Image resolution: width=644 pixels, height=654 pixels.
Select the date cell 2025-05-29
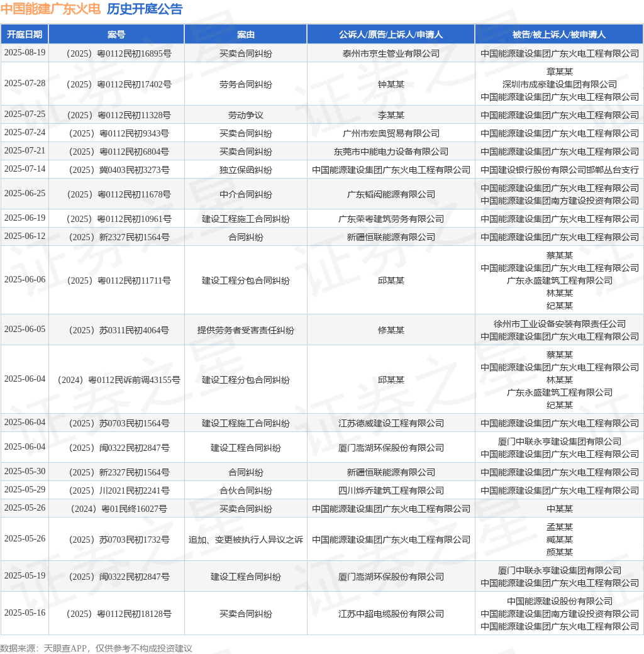25,490
